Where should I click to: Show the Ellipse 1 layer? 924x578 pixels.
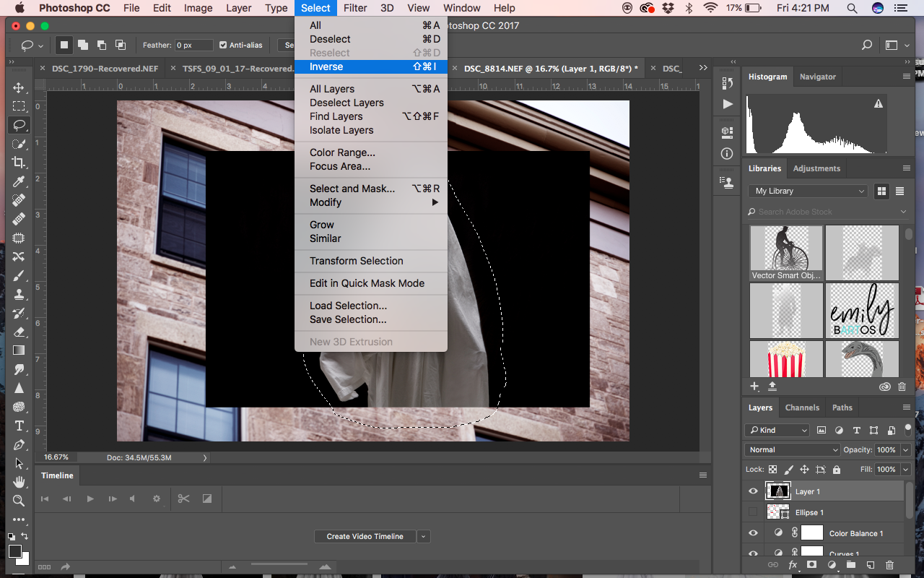click(x=753, y=512)
